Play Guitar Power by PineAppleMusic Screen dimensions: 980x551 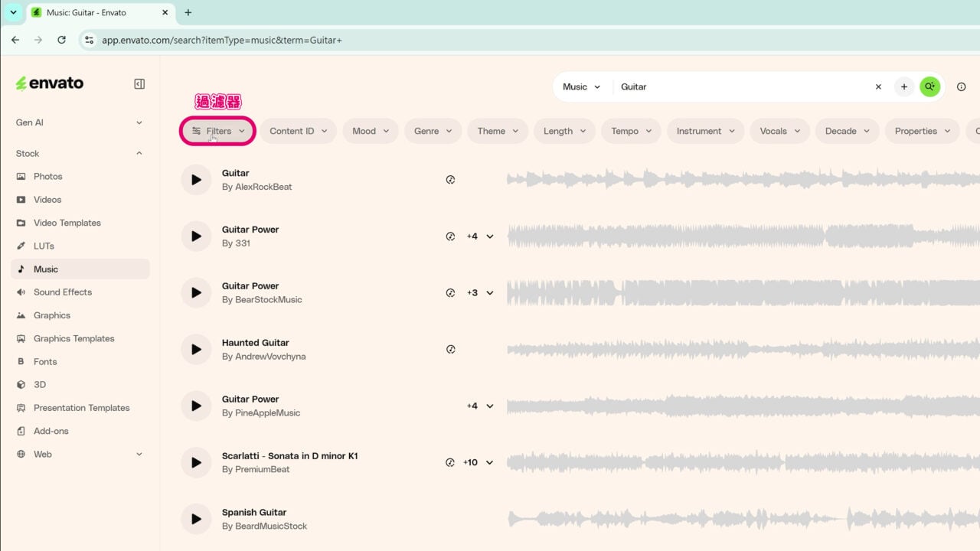coord(196,406)
